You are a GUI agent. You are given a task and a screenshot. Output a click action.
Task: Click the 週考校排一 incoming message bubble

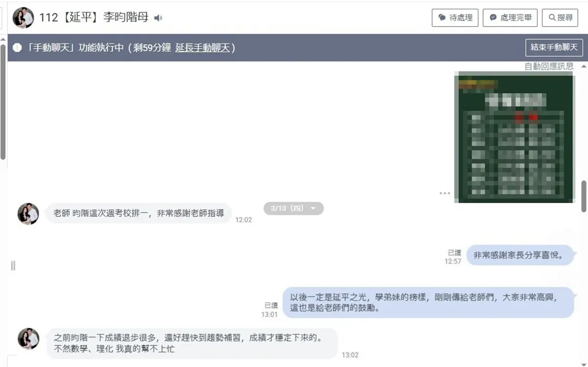tap(139, 213)
